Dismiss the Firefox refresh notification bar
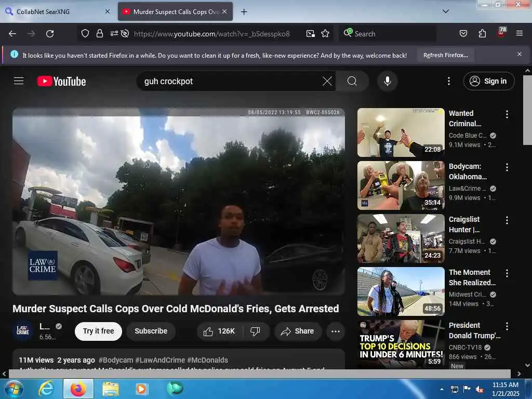This screenshot has width=532, height=399. (x=520, y=54)
